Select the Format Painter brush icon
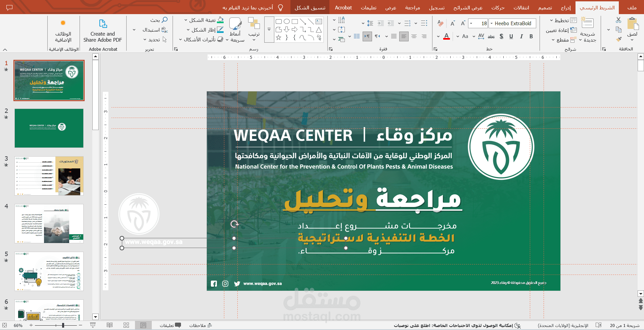The height and width of the screenshot is (330, 644). click(618, 39)
